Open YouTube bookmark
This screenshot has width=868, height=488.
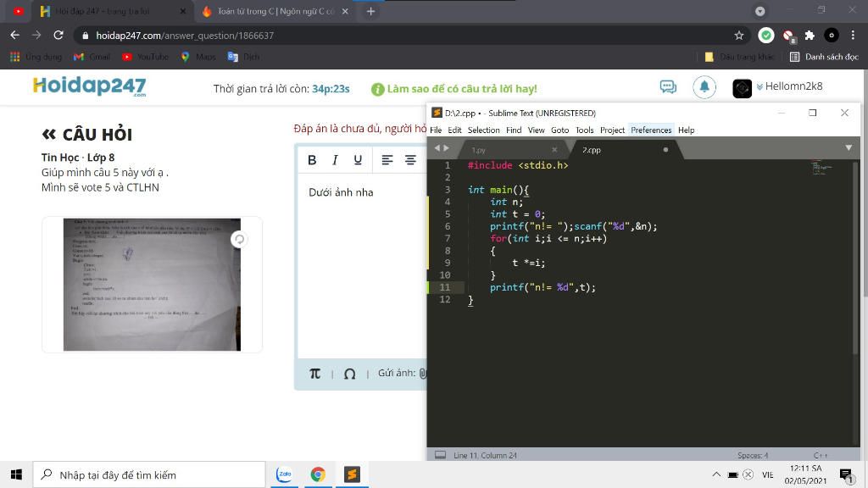pos(145,57)
